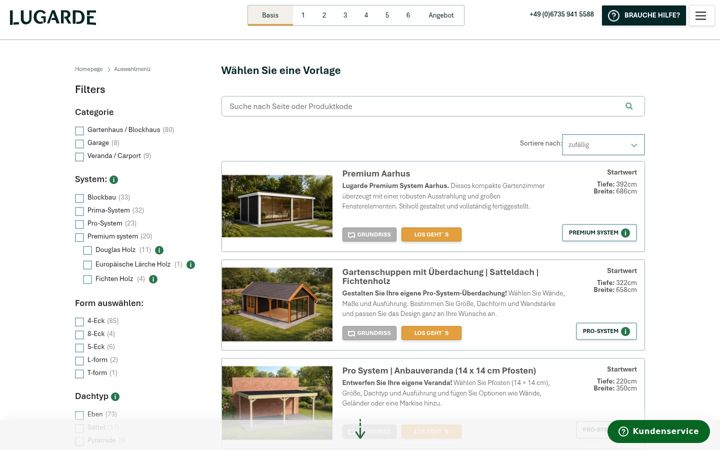Open the Kundenservice chat button
This screenshot has width=720, height=450.
[658, 431]
